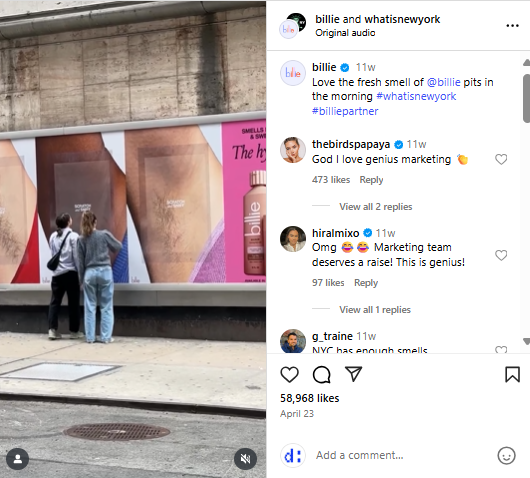
Task: Open #whatisnewyork hashtag link
Action: [416, 96]
